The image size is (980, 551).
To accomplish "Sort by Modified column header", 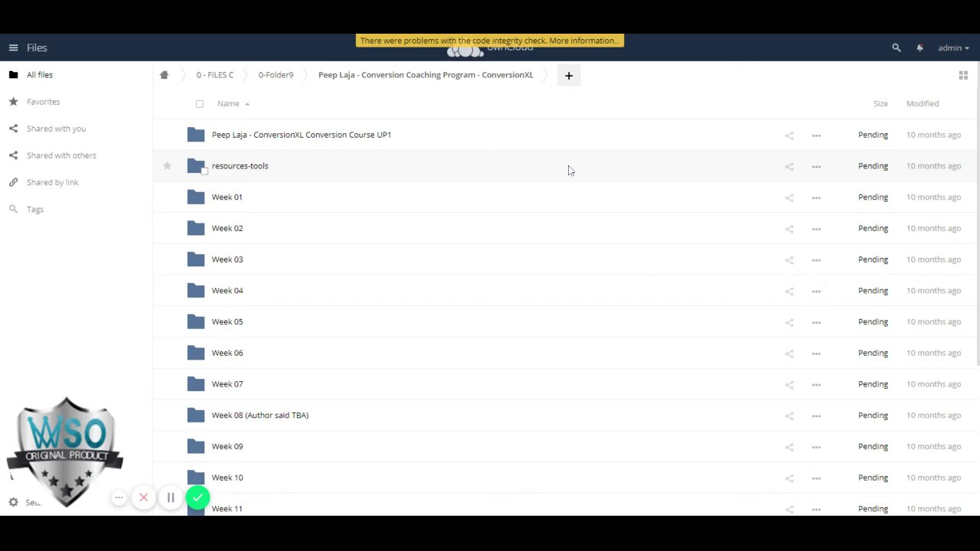I will (x=923, y=103).
